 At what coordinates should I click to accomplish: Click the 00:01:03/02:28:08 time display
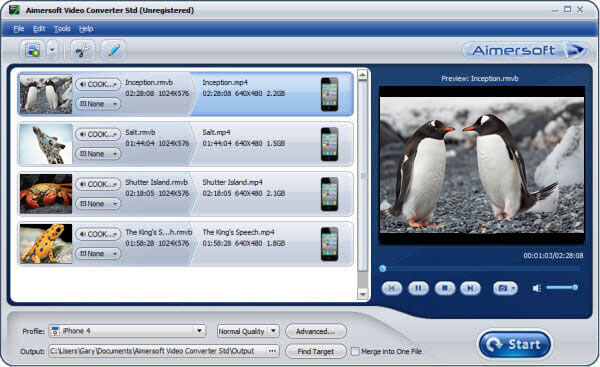[553, 255]
